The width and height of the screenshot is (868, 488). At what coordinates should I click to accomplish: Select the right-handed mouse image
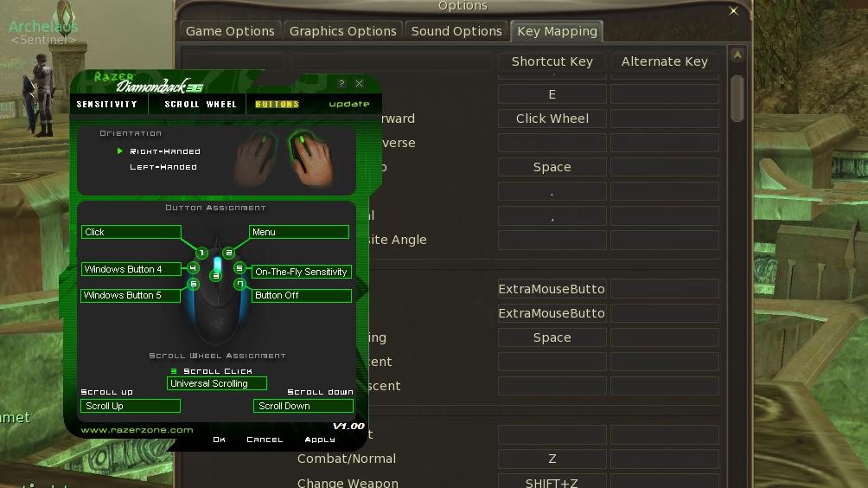pos(313,158)
